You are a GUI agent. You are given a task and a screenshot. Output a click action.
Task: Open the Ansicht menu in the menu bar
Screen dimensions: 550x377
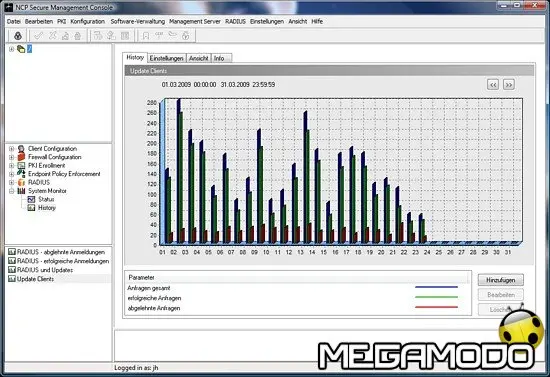click(297, 21)
